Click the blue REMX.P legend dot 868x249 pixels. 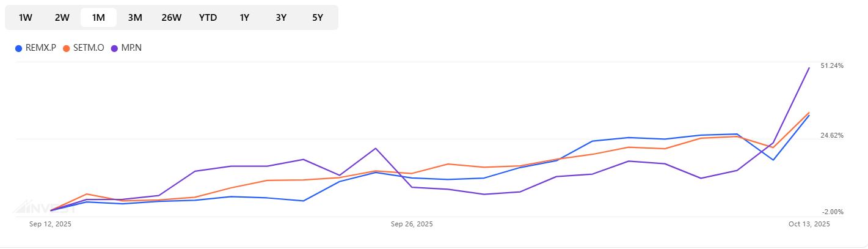(19, 48)
